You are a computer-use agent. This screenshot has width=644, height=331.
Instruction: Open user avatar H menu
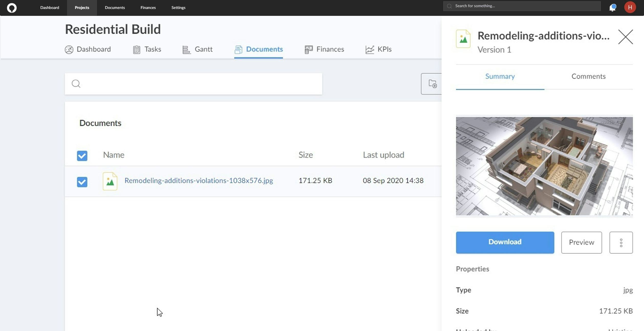point(630,7)
